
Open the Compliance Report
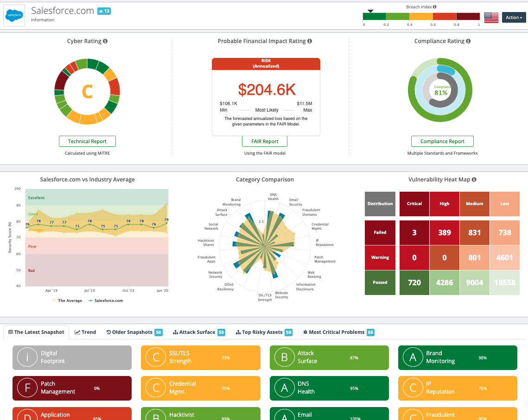pos(442,141)
